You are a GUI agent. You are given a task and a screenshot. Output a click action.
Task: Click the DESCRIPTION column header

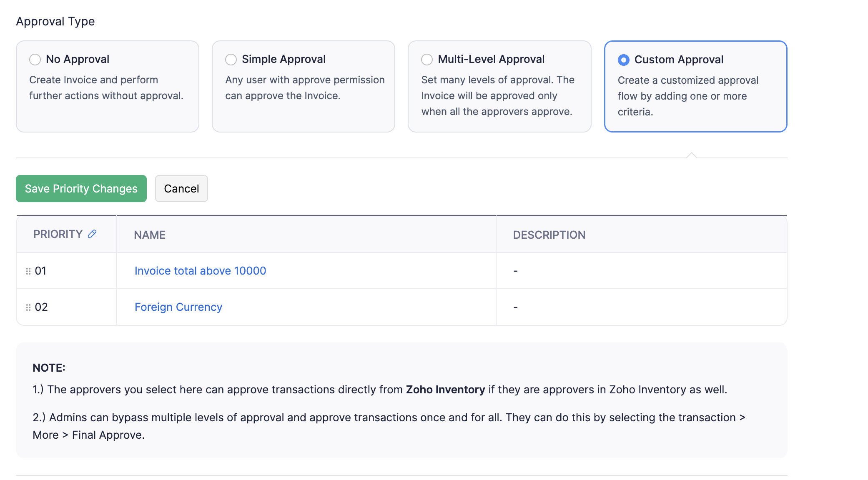(549, 235)
